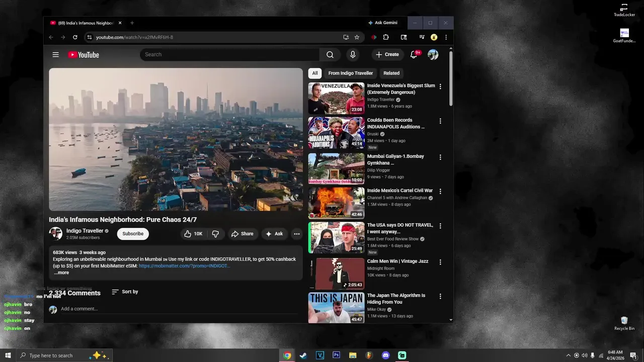Screen dimensions: 644x362
Task: Select the TradeLocker desktop shortcut
Action: (x=624, y=10)
